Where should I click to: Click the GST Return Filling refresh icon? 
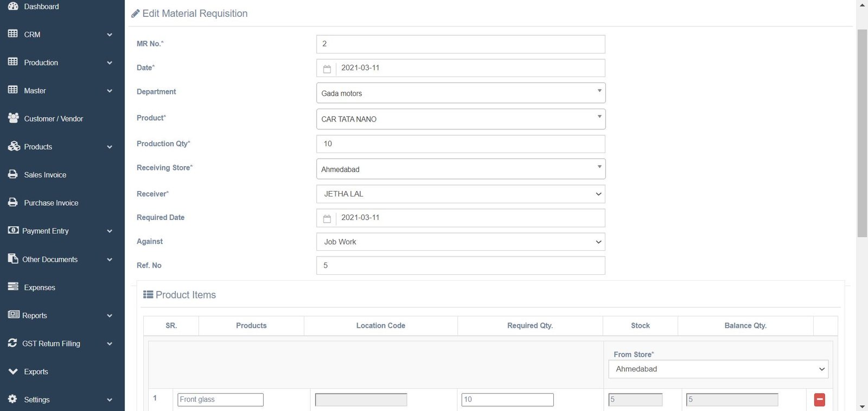(12, 343)
